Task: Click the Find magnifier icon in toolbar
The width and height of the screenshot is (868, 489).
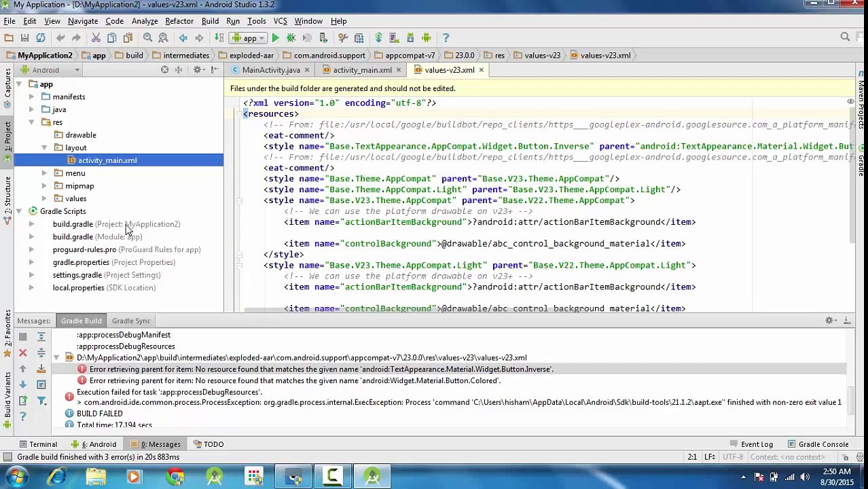Action: pos(147,38)
